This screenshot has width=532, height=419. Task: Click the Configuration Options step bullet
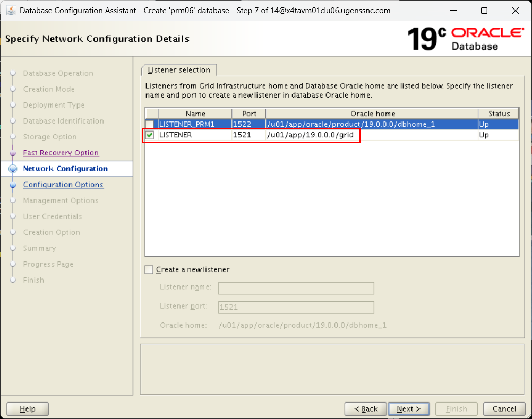click(13, 185)
